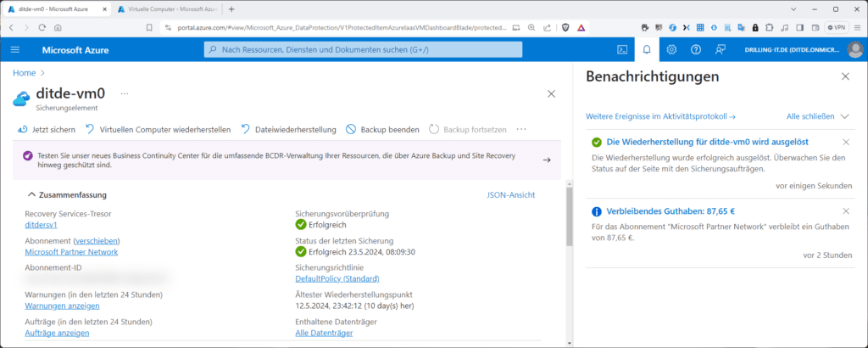Viewport: 868px width, 348px height.
Task: Click the Home breadcrumb
Action: pos(25,73)
